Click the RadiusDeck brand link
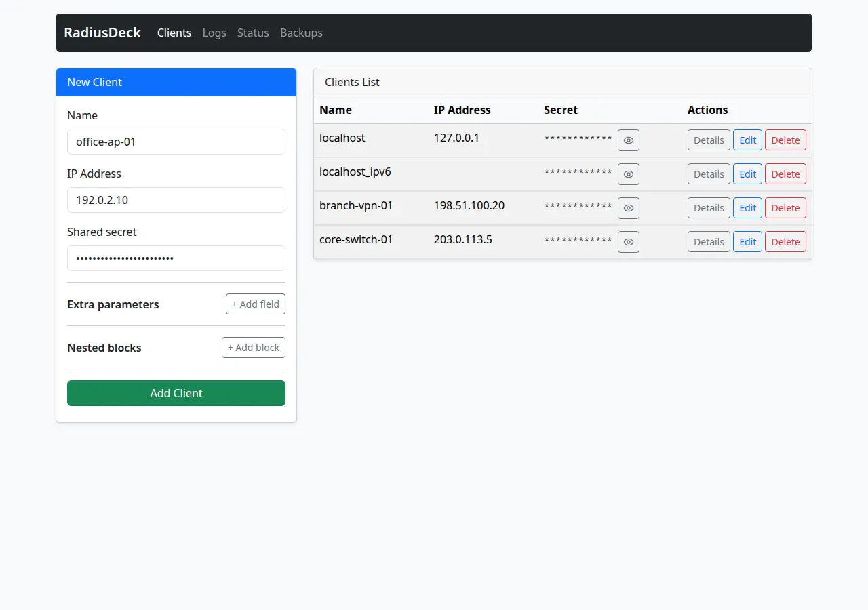Viewport: 868px width, 610px height. 102,33
